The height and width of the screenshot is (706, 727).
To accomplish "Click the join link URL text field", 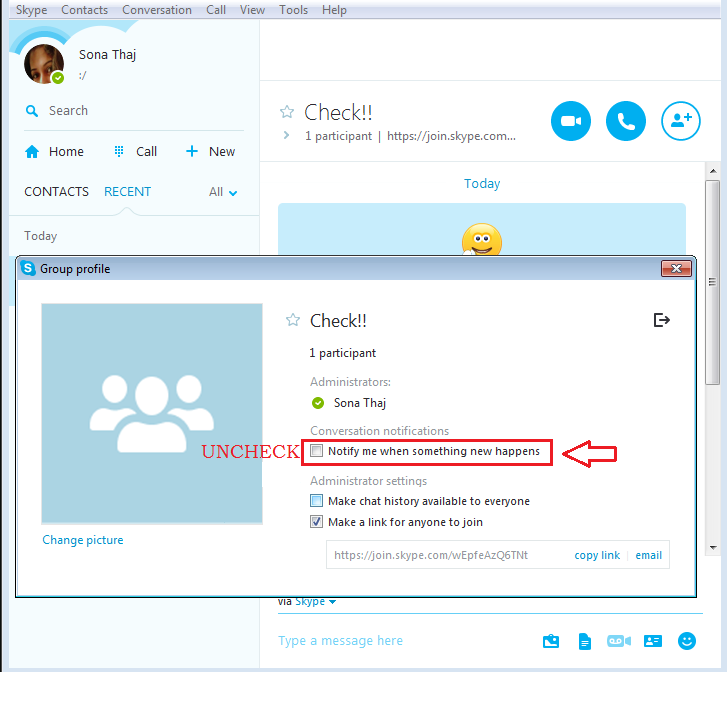I will point(431,555).
